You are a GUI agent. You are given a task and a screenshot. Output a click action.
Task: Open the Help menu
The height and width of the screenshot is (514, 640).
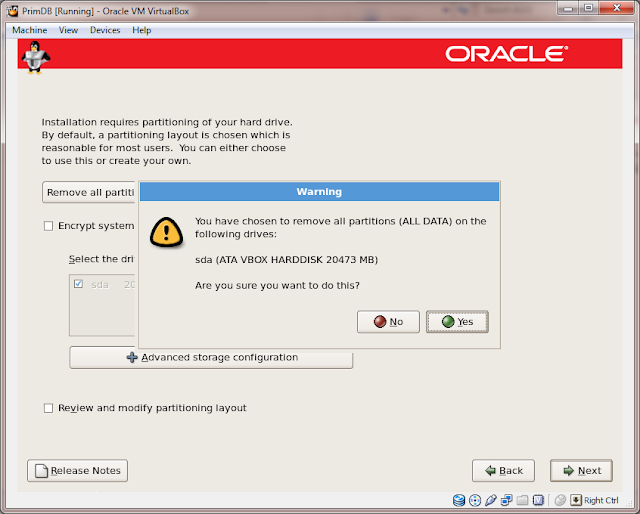tap(142, 30)
